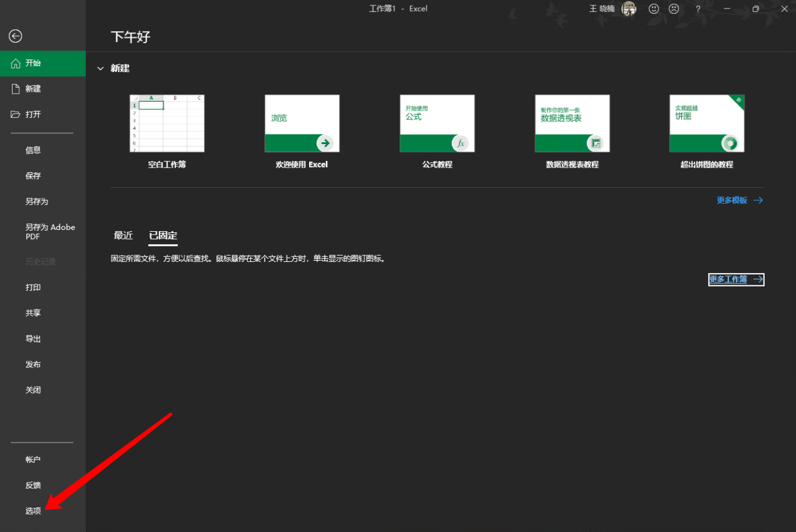Select the 已固定 tab
Image resolution: width=796 pixels, height=532 pixels.
[x=163, y=235]
